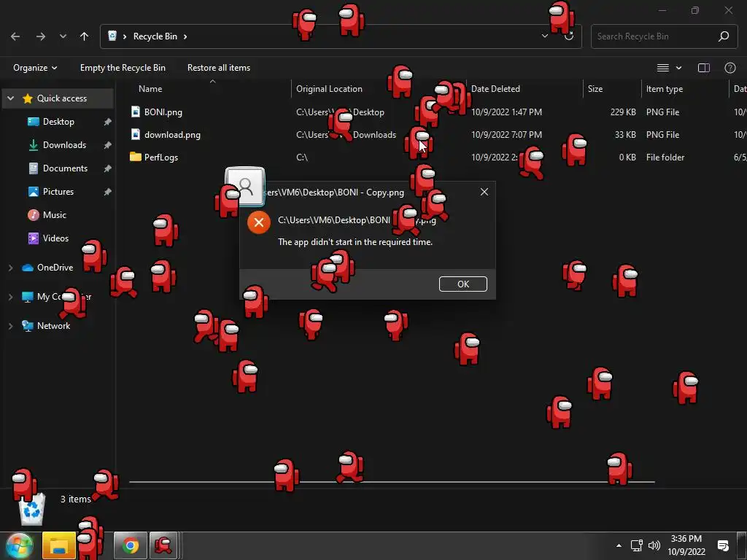Open Pictures in the sidebar
Image resolution: width=747 pixels, height=560 pixels.
click(x=58, y=192)
